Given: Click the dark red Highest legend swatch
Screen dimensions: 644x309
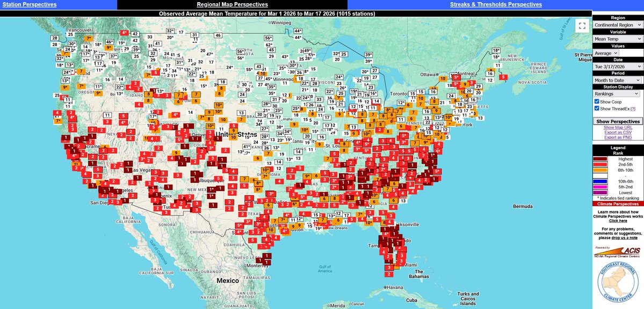Looking at the screenshot, I should 601,159.
